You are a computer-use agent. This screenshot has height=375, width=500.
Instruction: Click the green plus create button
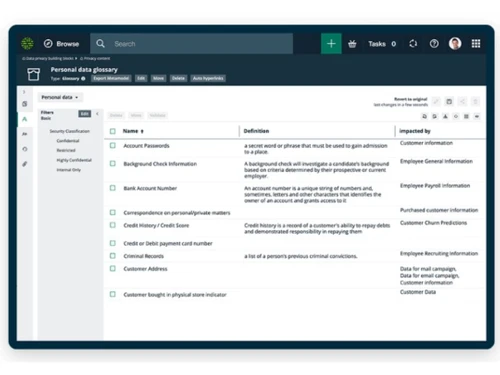(x=331, y=44)
